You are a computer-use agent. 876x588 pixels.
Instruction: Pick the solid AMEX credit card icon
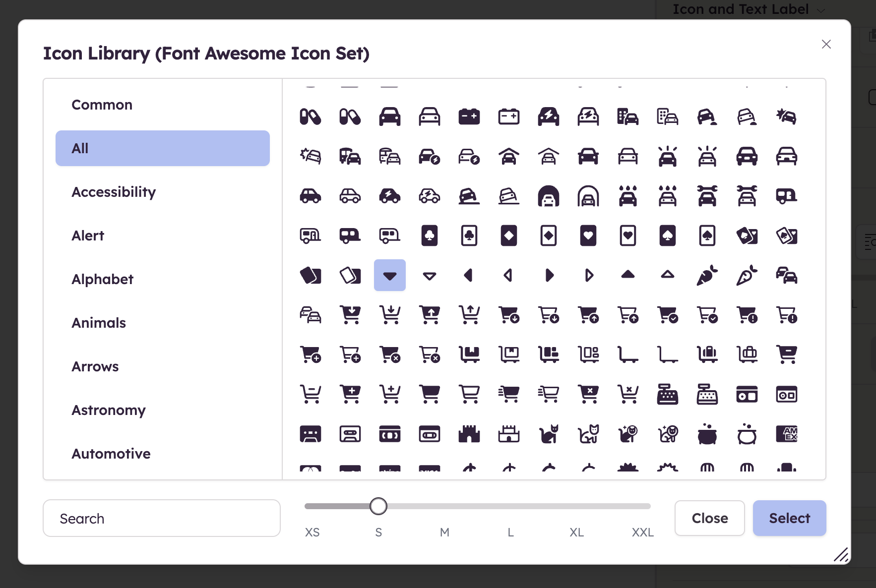[786, 434]
